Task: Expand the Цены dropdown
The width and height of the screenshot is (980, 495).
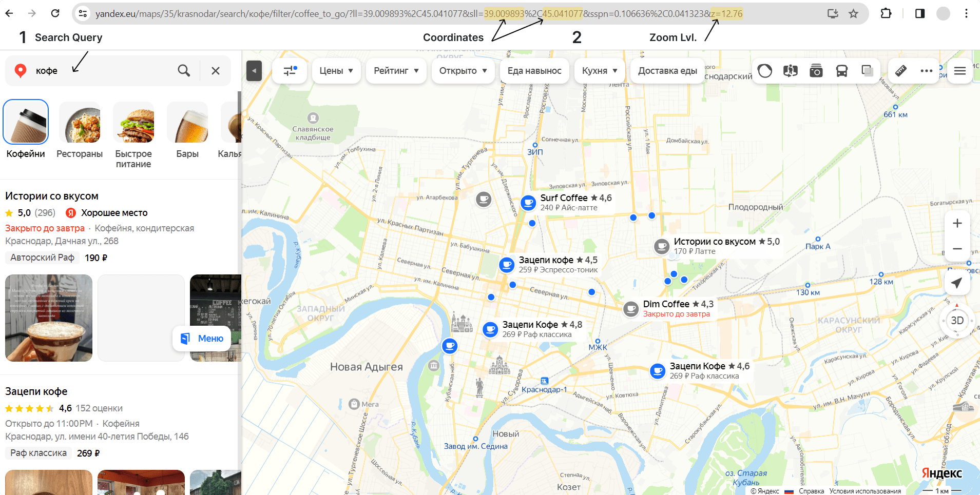Action: coord(336,71)
